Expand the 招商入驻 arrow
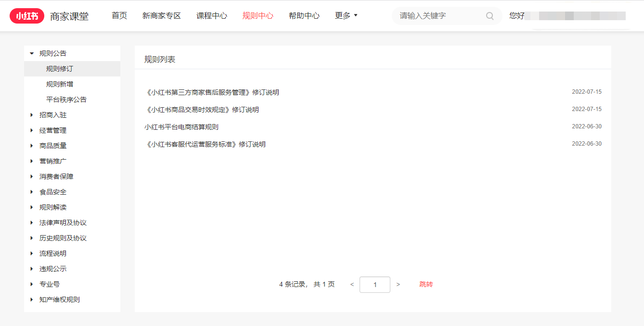The height and width of the screenshot is (326, 644). (32, 115)
